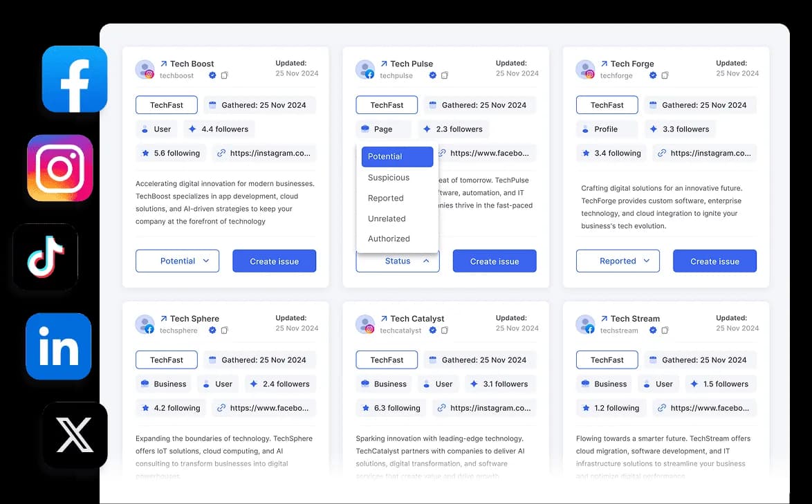Click the X logo icon
812x504 pixels.
coord(75,436)
